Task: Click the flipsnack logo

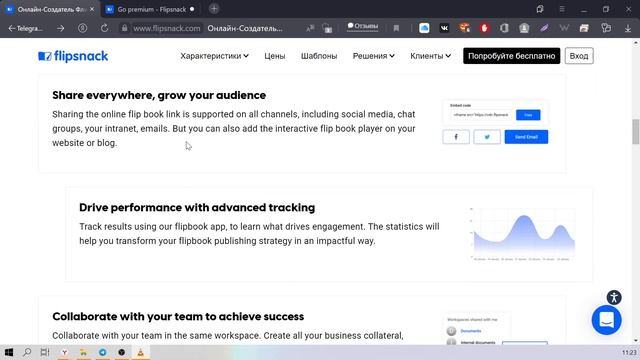Action: (73, 56)
